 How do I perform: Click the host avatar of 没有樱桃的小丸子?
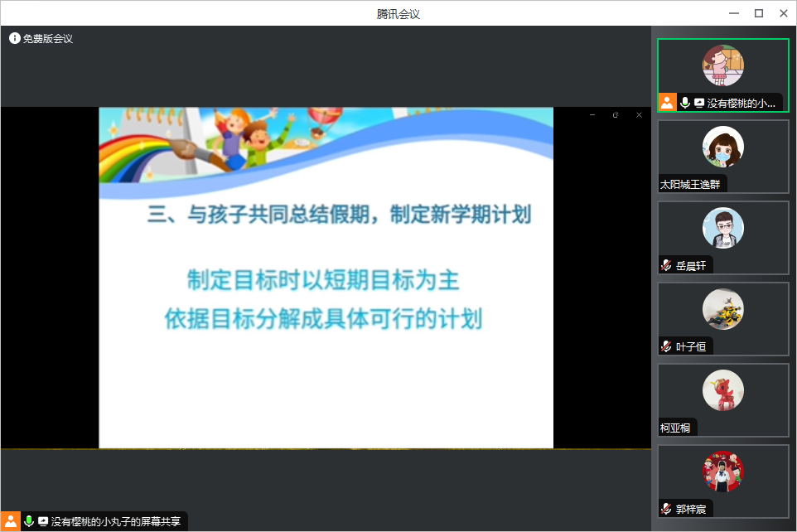(722, 65)
